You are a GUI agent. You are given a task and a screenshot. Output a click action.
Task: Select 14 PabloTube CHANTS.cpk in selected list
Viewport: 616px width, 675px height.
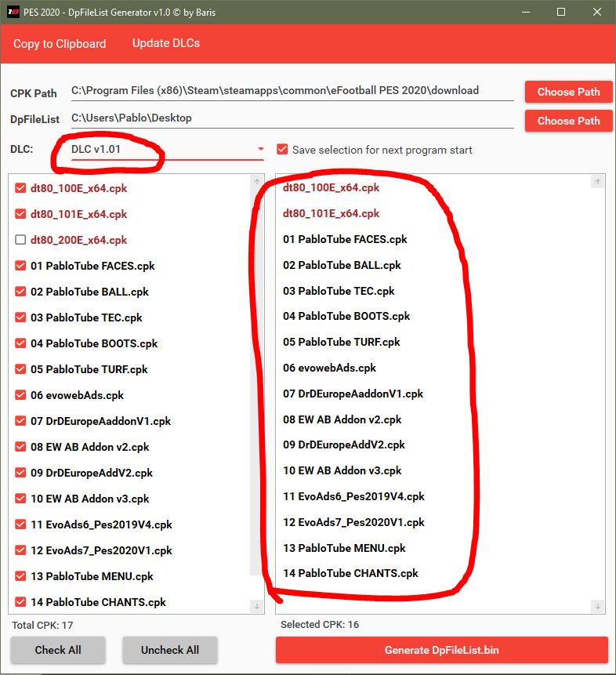(x=350, y=574)
